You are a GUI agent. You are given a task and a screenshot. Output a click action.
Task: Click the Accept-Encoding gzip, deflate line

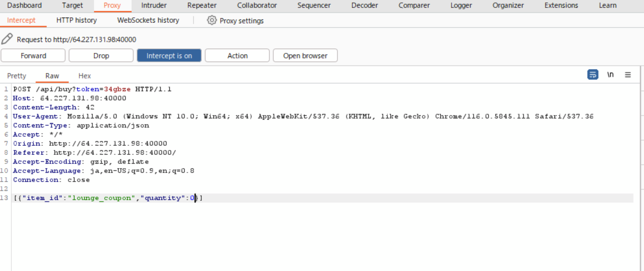point(81,161)
